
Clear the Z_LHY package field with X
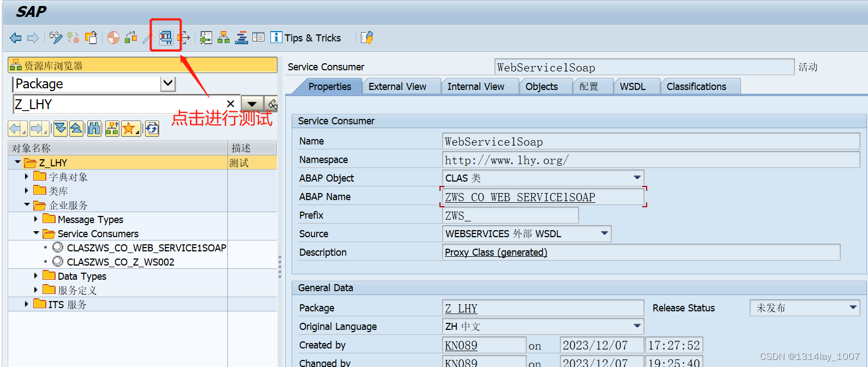point(231,104)
